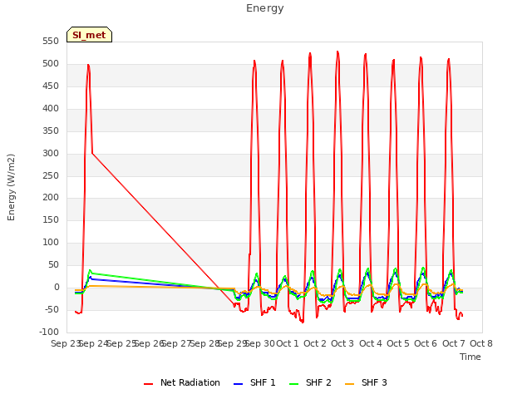Click the Sep 30 x-axis tick label
Image resolution: width=532 pixels, height=399 pixels.
(x=260, y=343)
